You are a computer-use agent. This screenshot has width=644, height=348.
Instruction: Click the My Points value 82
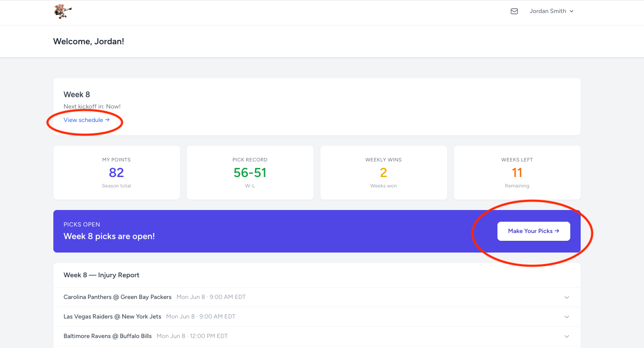116,173
